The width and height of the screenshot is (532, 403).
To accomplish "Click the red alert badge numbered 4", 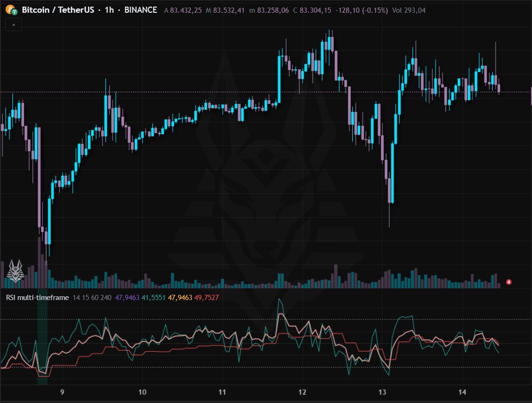I will click(x=508, y=282).
